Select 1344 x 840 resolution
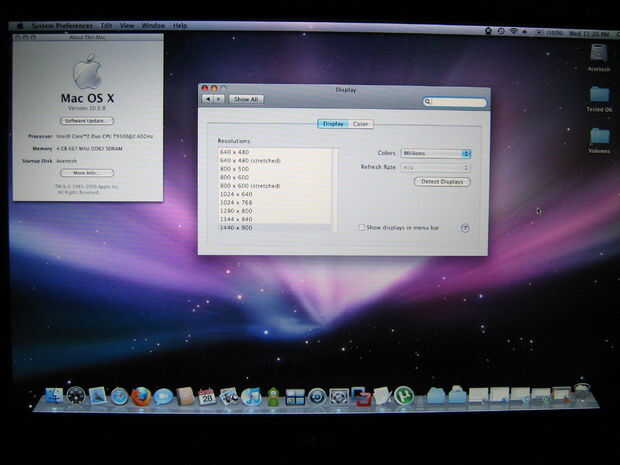The image size is (620, 465). pos(274,219)
